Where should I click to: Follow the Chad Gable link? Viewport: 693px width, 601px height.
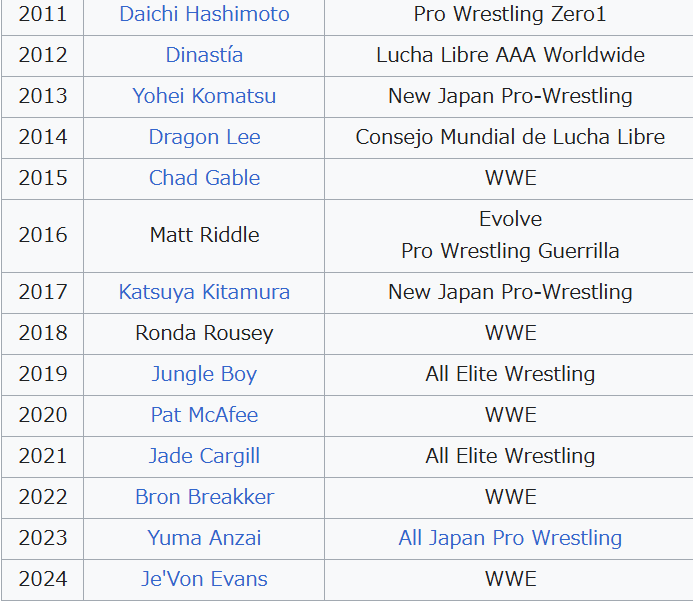[x=204, y=178]
